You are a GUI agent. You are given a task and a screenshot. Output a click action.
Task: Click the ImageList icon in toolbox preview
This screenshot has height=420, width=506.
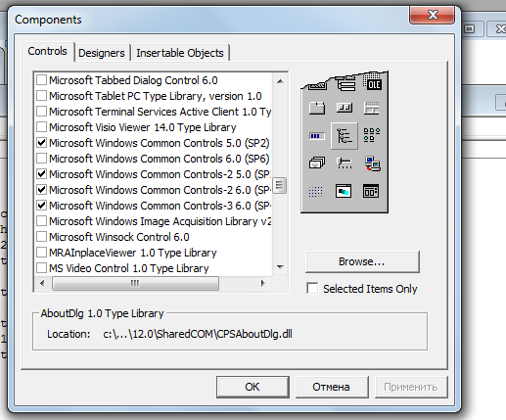317,163
